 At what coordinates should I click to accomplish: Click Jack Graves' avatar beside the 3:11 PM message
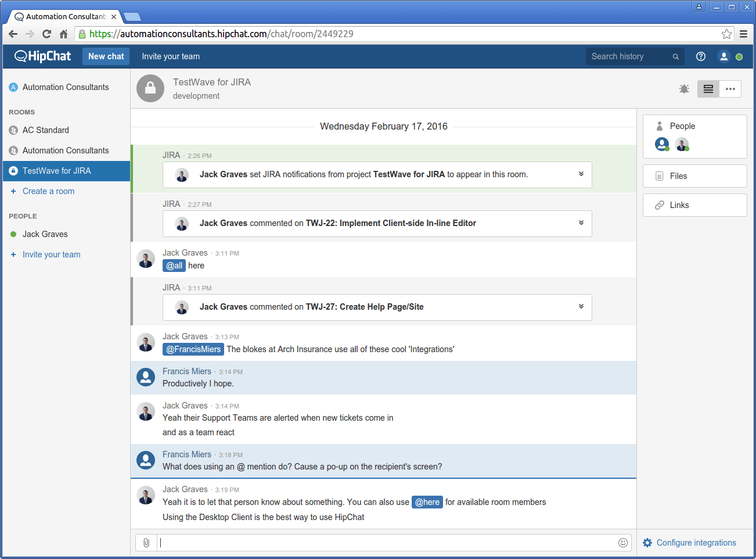(146, 259)
